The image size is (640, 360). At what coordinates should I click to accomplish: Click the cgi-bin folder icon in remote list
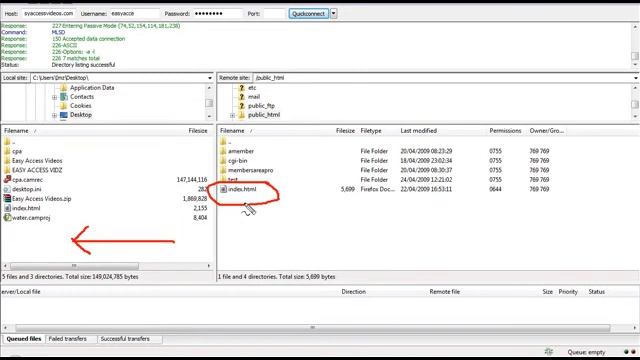pyautogui.click(x=223, y=161)
